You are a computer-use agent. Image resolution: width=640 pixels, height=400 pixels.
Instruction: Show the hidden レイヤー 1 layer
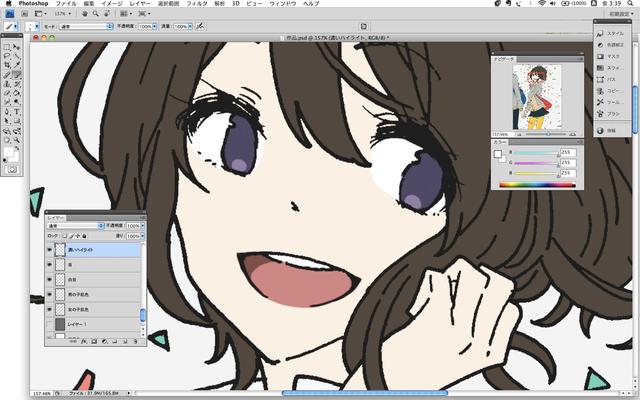point(51,325)
